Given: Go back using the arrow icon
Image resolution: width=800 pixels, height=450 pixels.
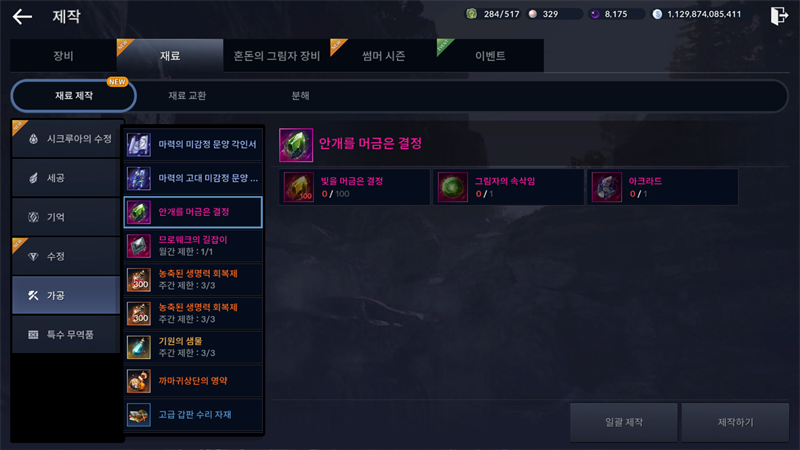Looking at the screenshot, I should coord(22,16).
